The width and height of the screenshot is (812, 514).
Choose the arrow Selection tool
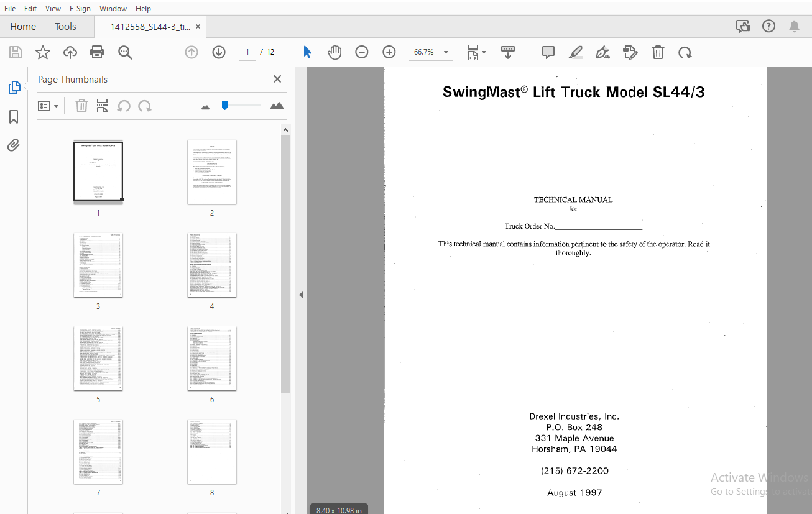(307, 52)
